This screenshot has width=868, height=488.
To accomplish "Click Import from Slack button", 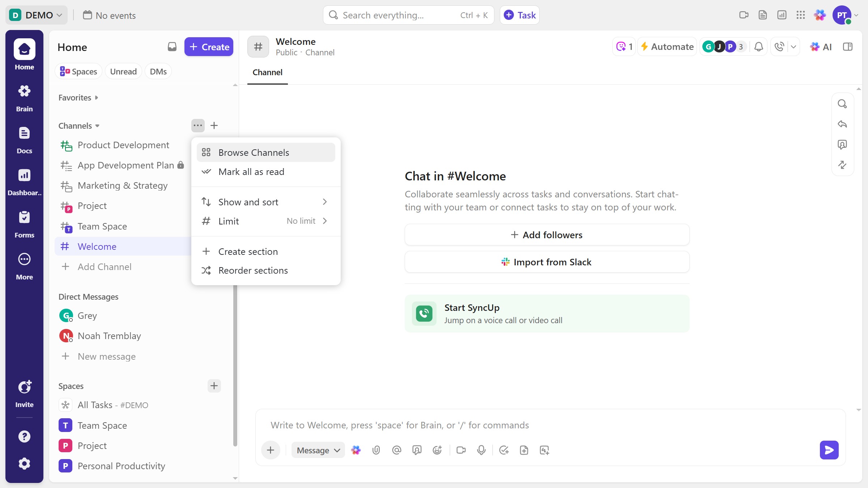I will click(547, 262).
